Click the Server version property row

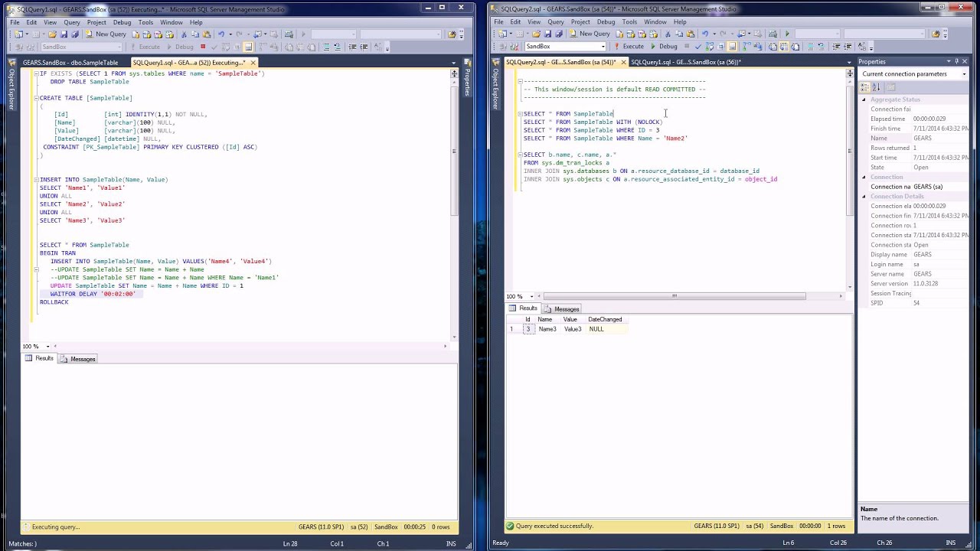914,284
